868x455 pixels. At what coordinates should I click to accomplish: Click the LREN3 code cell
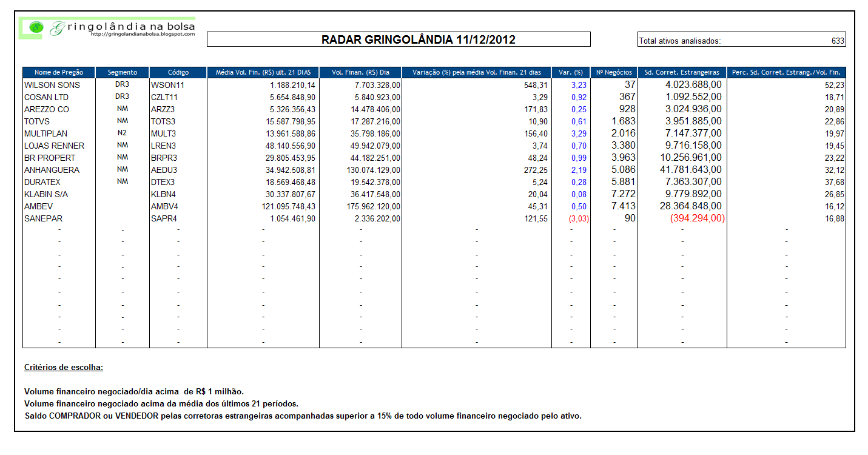(164, 146)
